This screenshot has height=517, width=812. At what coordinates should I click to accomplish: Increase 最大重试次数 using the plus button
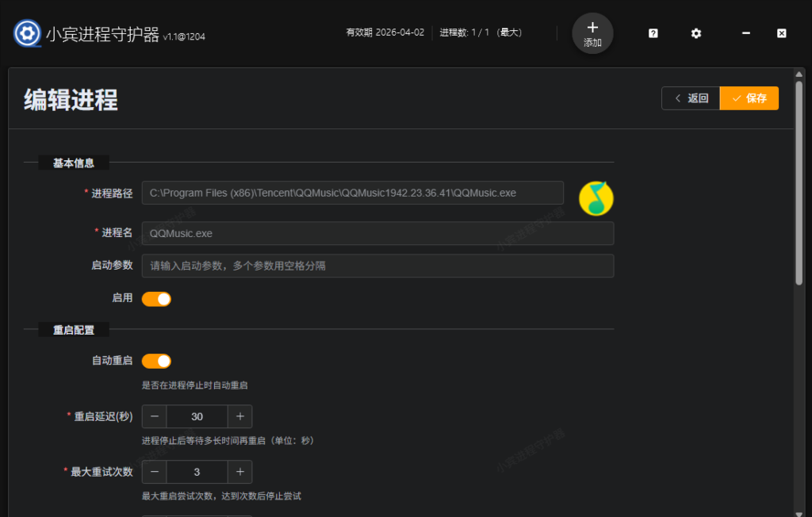[x=239, y=472]
